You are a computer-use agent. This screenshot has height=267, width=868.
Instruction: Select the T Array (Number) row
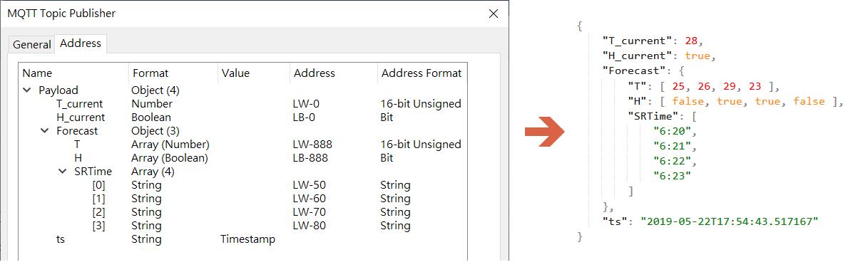pos(242,145)
